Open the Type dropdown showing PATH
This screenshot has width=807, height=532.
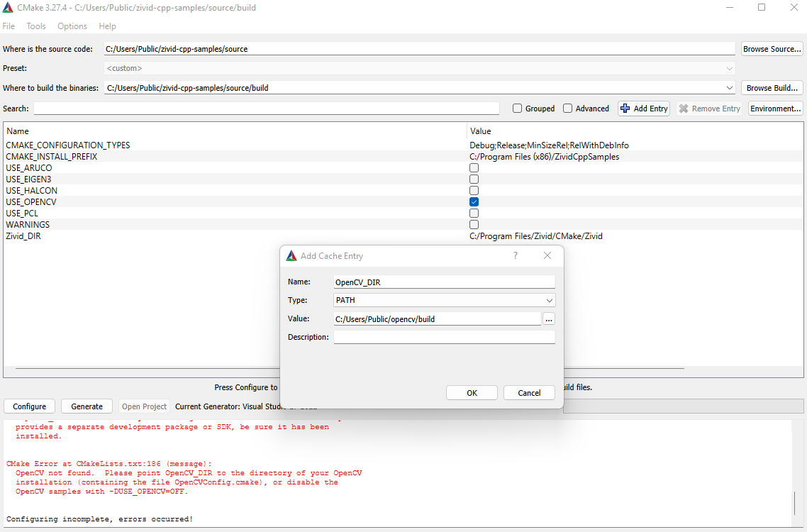click(444, 300)
